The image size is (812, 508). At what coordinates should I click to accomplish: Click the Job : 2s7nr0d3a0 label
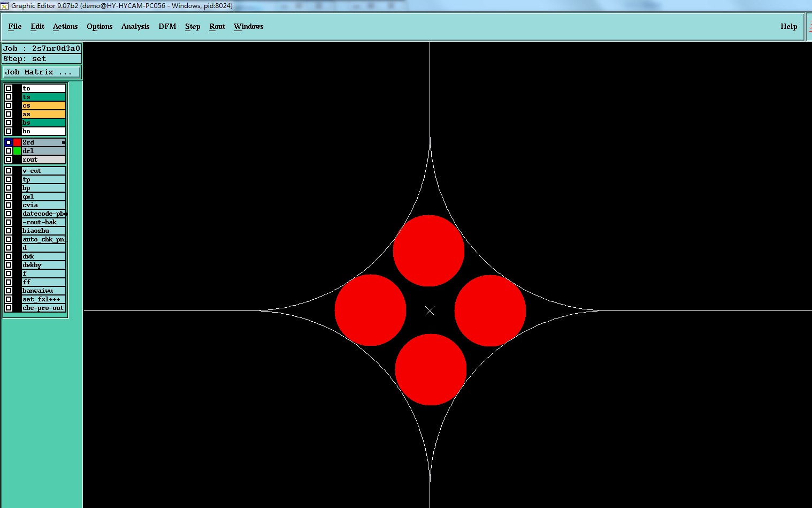coord(42,48)
